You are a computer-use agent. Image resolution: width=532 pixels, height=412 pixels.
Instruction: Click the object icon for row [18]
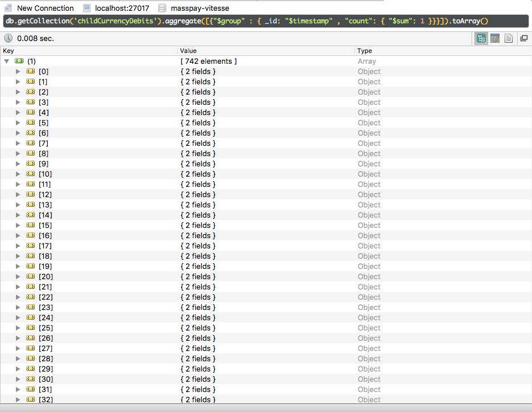(31, 256)
